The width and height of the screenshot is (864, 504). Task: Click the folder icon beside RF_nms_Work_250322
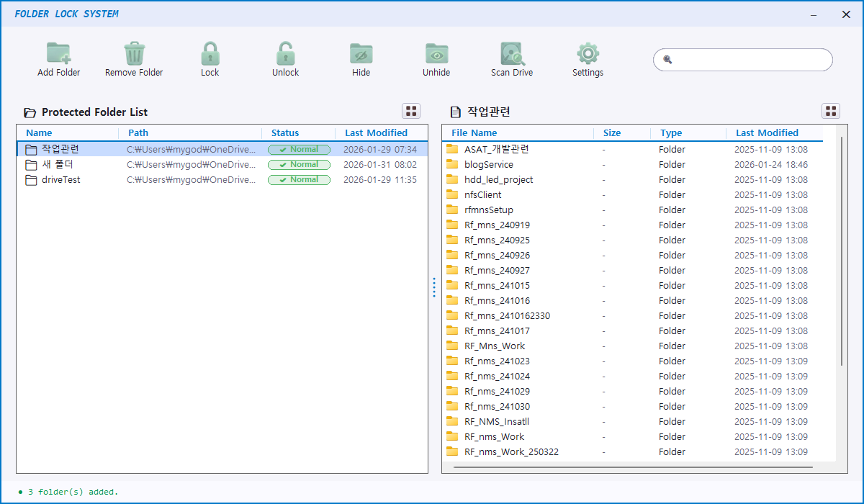(452, 451)
